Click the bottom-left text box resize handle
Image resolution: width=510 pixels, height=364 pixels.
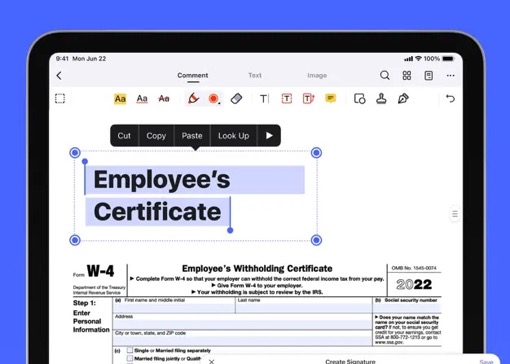[x=75, y=240]
